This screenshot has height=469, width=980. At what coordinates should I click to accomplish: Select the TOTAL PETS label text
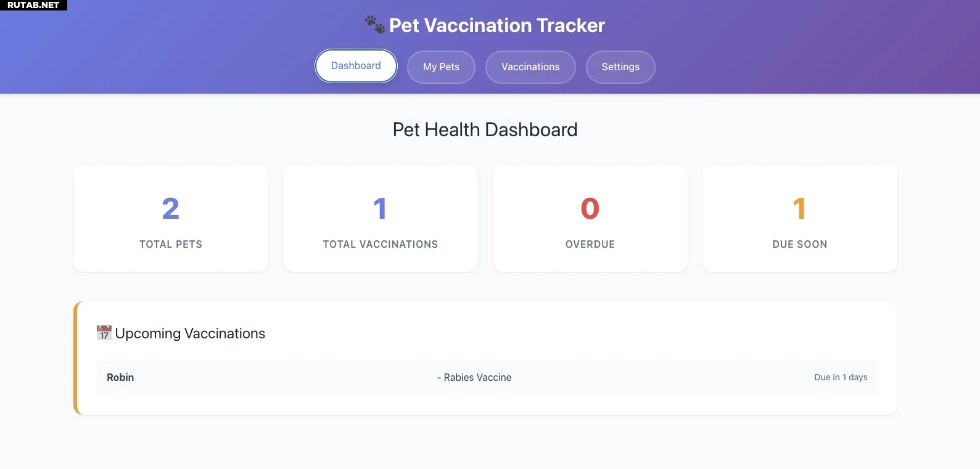coord(171,244)
